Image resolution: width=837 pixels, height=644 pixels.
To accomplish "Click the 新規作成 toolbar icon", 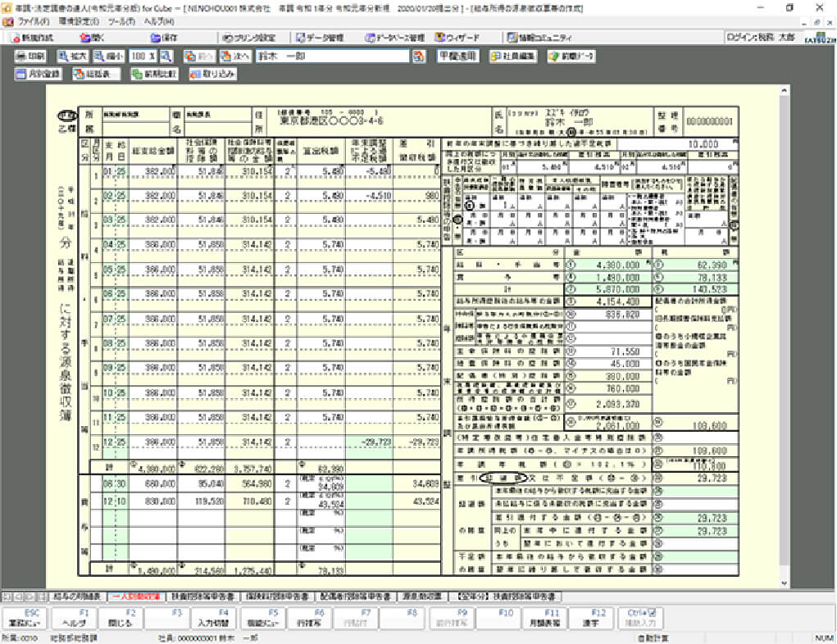I will pos(32,38).
